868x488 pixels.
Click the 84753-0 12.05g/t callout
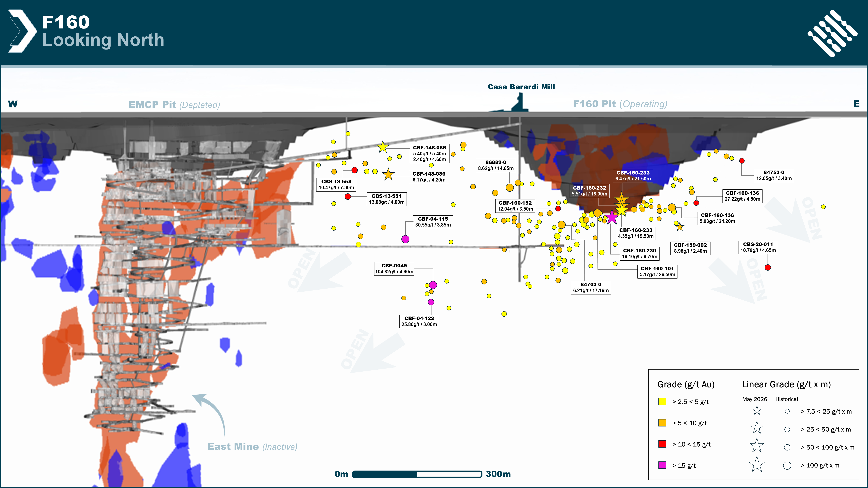pos(774,175)
